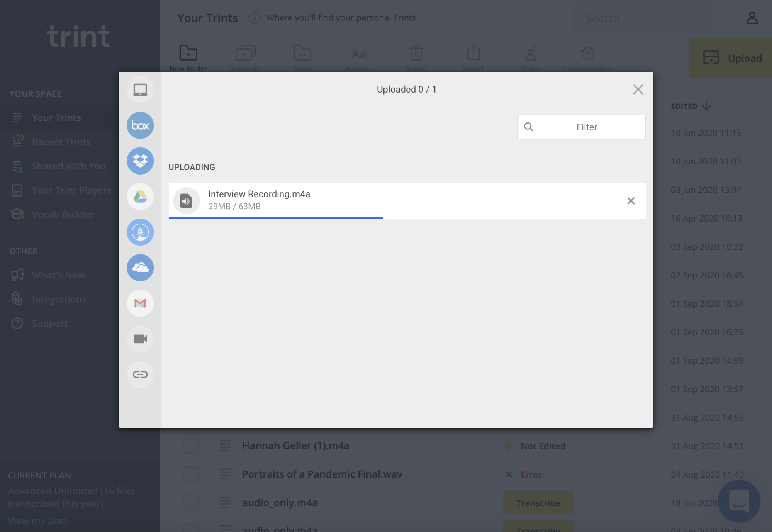Select the OneDrive upload source
This screenshot has height=532, width=772.
point(140,268)
